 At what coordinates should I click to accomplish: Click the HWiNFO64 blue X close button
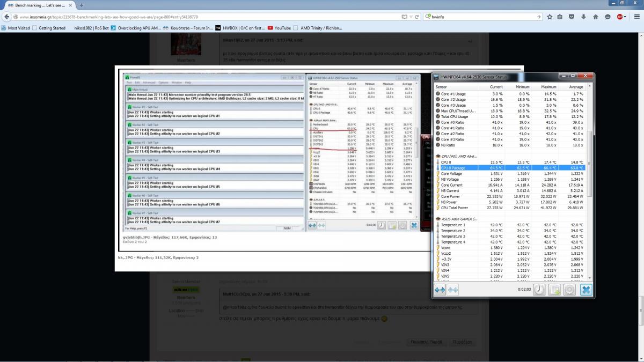coord(586,290)
